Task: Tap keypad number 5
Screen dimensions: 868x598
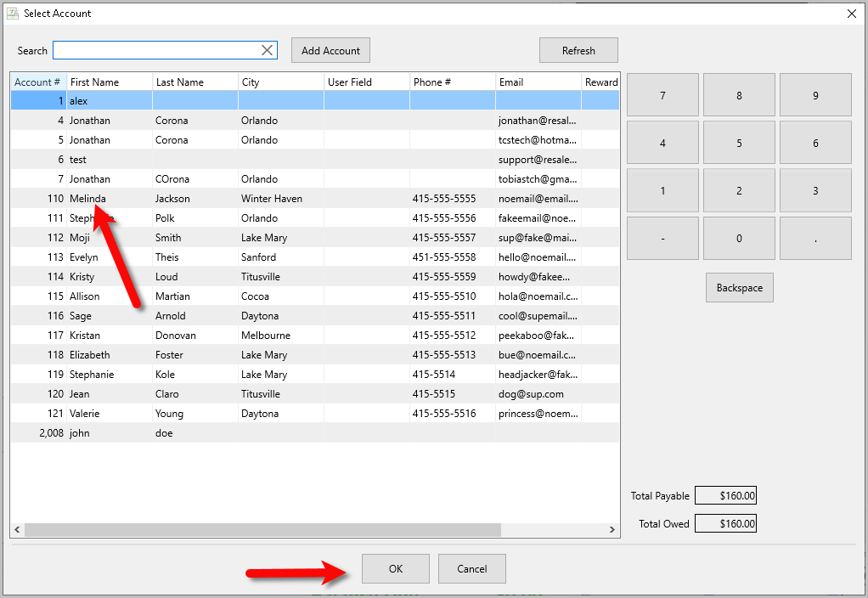Action: click(x=739, y=143)
